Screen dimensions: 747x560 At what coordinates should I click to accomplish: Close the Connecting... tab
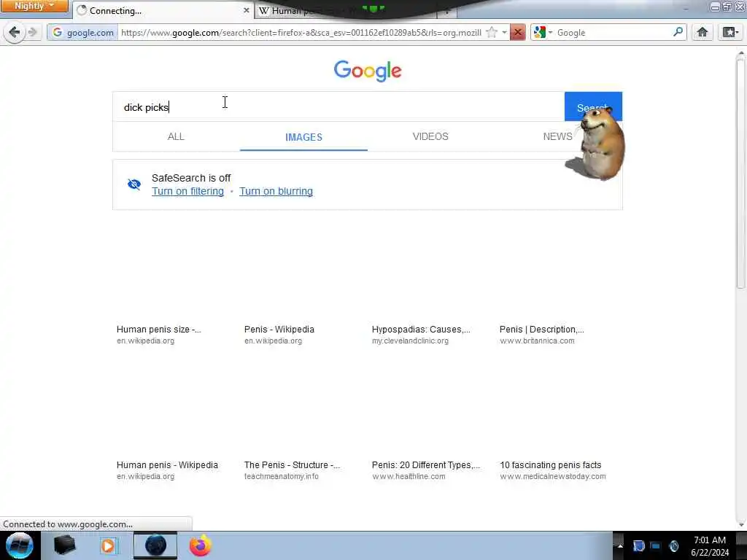point(246,10)
